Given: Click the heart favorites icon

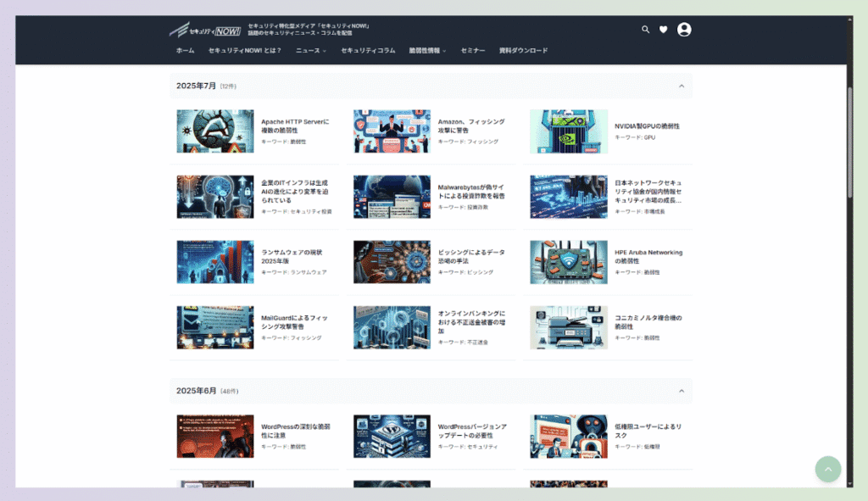Looking at the screenshot, I should [x=664, y=29].
